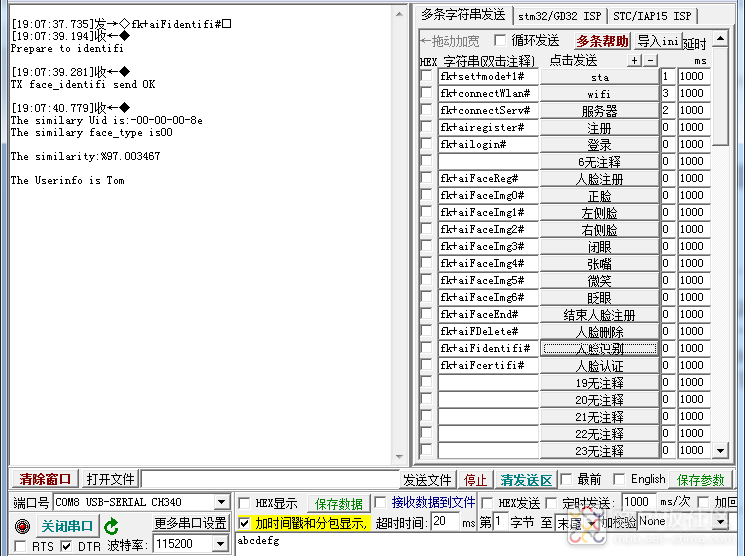Click the 保存数据 save data button
This screenshot has width=745, height=556.
(x=338, y=504)
